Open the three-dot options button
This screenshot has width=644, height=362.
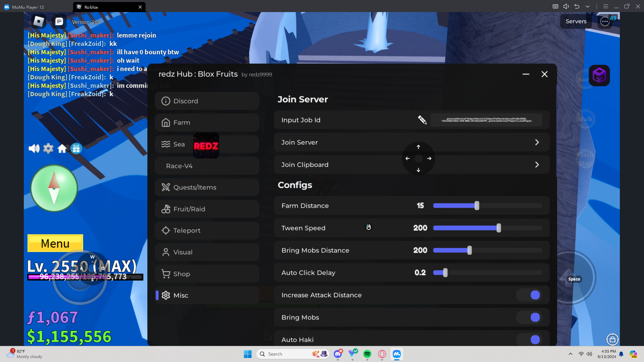[x=605, y=21]
